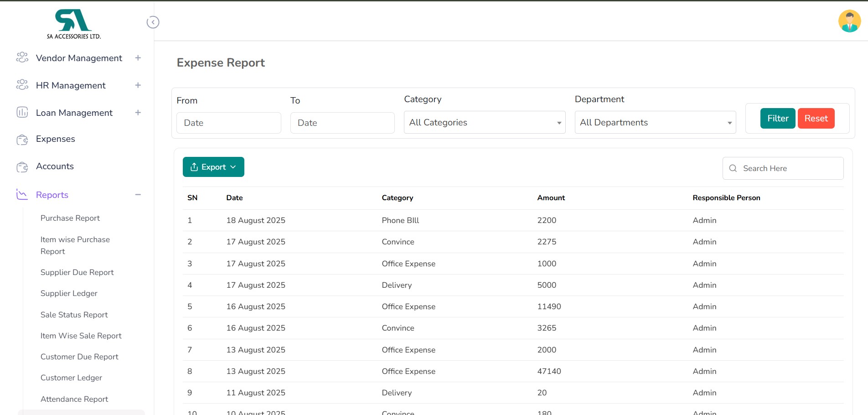
Task: Click the Expenses wallet icon
Action: pos(22,140)
